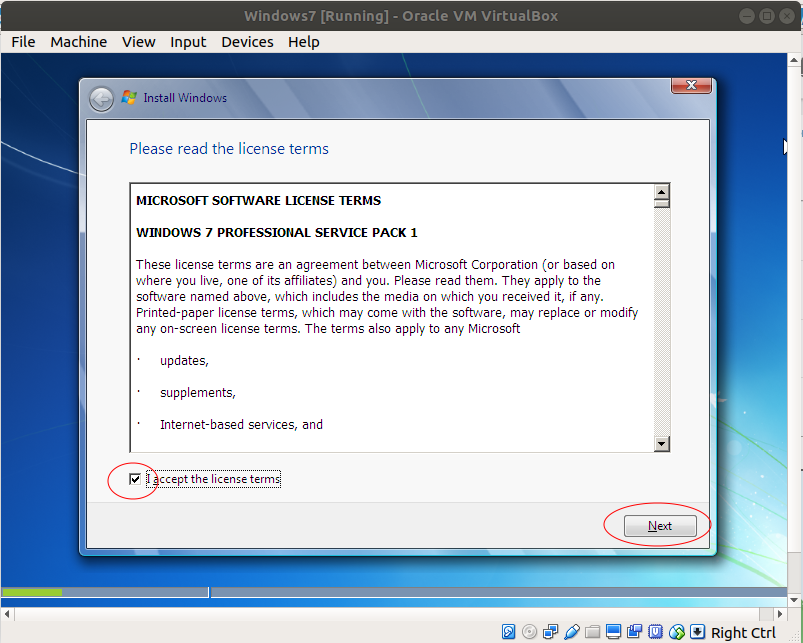The height and width of the screenshot is (643, 803).
Task: Click the display settings monitor icon
Action: [613, 632]
